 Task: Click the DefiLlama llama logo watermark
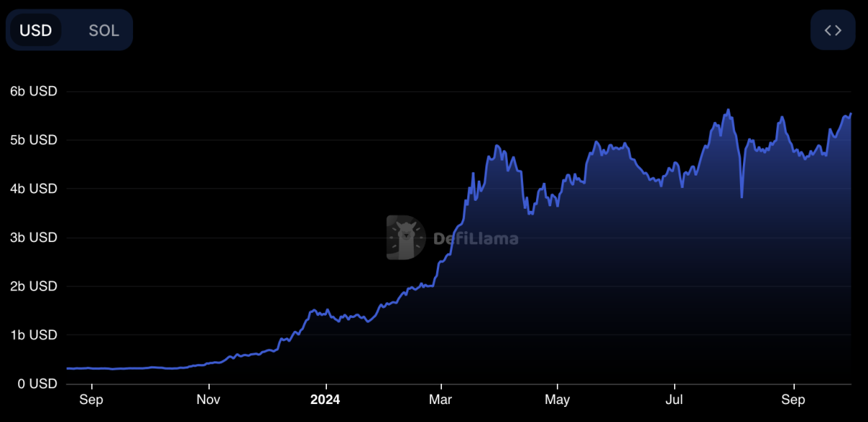click(x=406, y=237)
